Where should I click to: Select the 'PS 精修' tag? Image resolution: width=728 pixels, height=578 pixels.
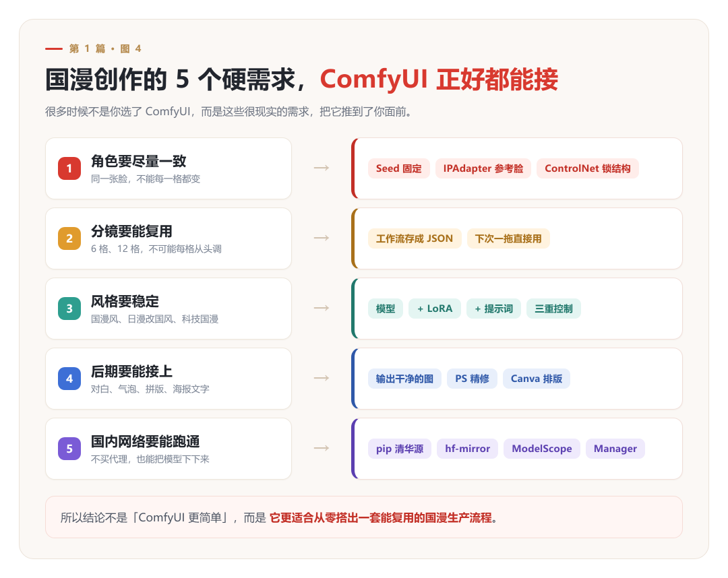point(472,379)
